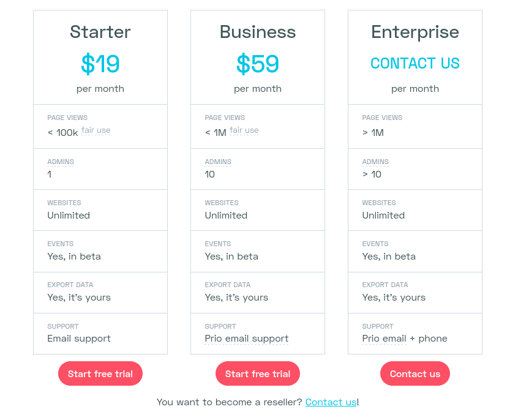Start free trial for Business plan
Viewport: 518px width, 420px height.
[x=258, y=373]
